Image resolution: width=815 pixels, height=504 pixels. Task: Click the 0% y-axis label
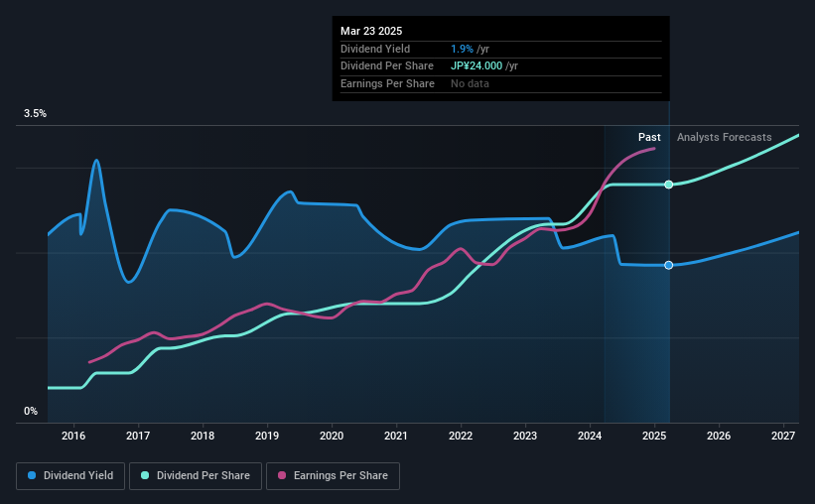pyautogui.click(x=31, y=411)
